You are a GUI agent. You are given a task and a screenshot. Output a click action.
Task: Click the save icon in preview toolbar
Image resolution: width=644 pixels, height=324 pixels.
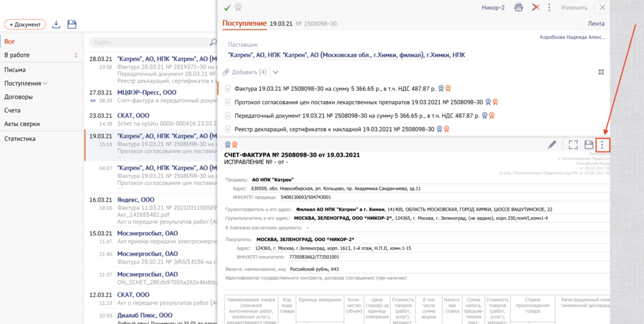(589, 145)
